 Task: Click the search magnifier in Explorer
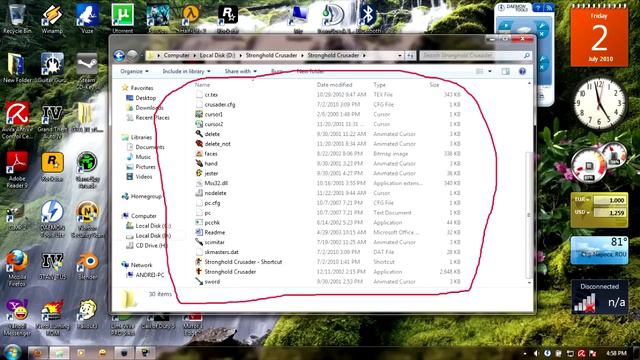click(x=527, y=56)
